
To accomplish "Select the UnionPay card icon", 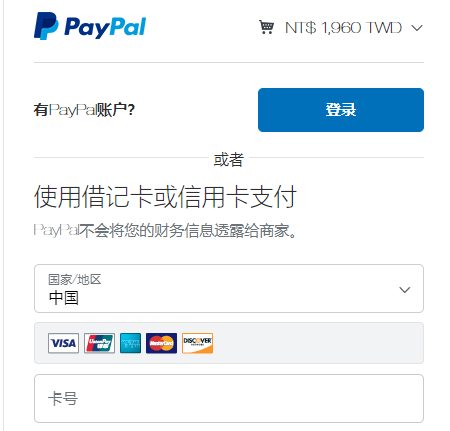I will pyautogui.click(x=99, y=343).
